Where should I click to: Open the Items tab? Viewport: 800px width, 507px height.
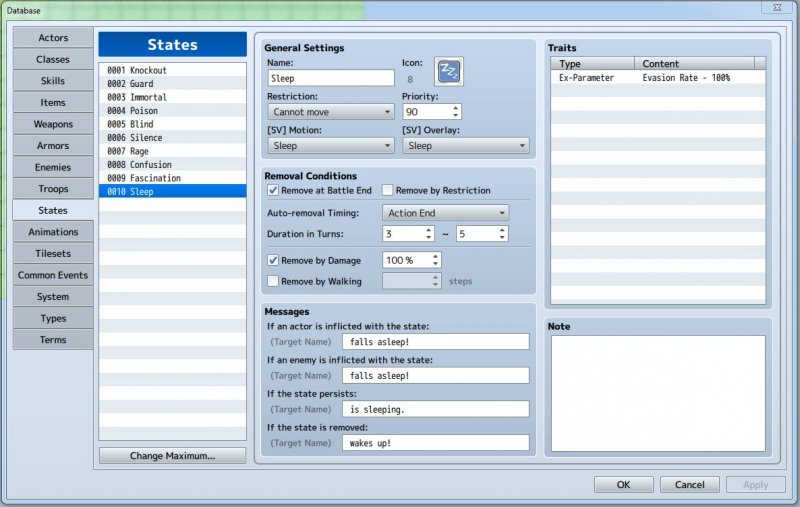click(x=53, y=103)
